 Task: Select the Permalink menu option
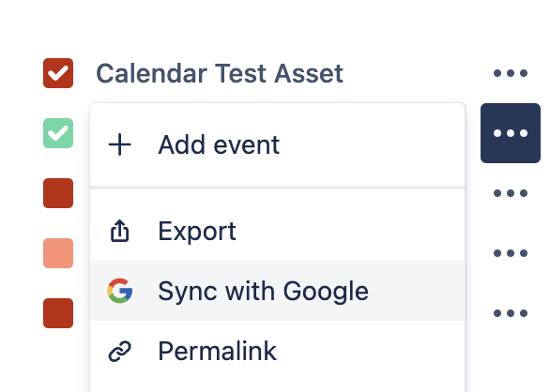[278, 351]
